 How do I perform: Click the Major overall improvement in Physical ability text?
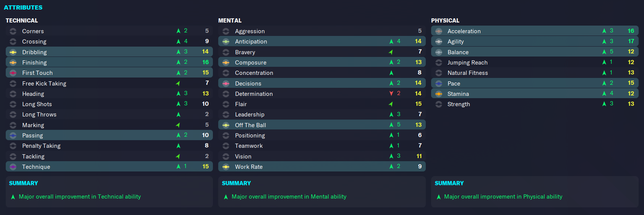pos(503,197)
